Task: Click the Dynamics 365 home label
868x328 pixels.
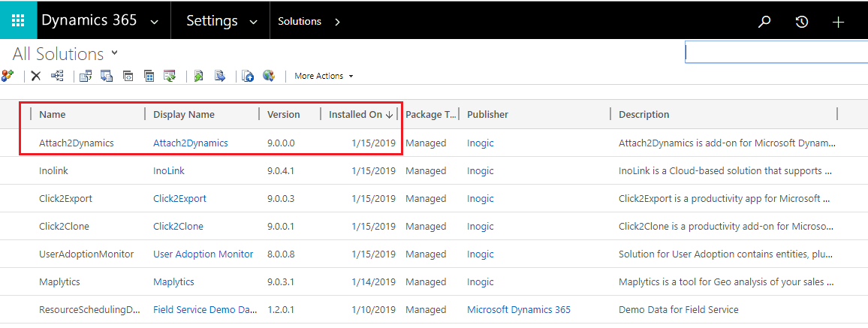Action: click(x=89, y=20)
